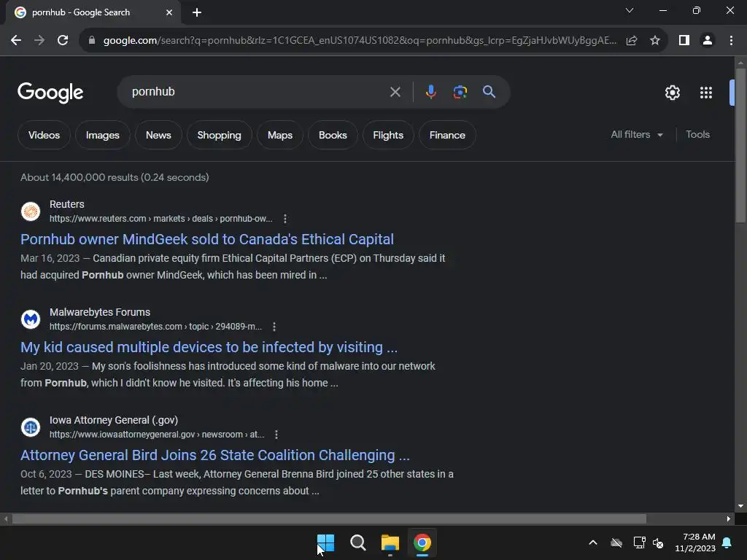Filter results by Images
The image size is (747, 560).
tap(102, 135)
